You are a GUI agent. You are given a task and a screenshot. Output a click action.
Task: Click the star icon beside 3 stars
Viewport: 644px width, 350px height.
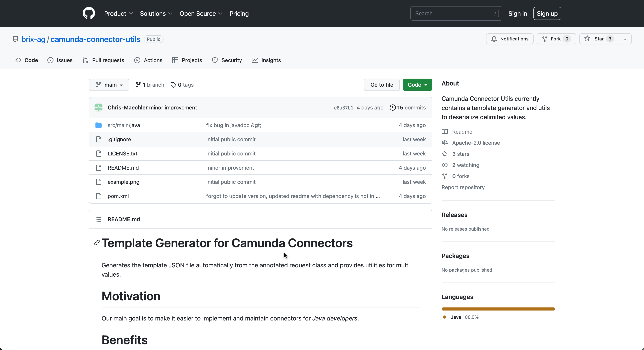point(444,154)
